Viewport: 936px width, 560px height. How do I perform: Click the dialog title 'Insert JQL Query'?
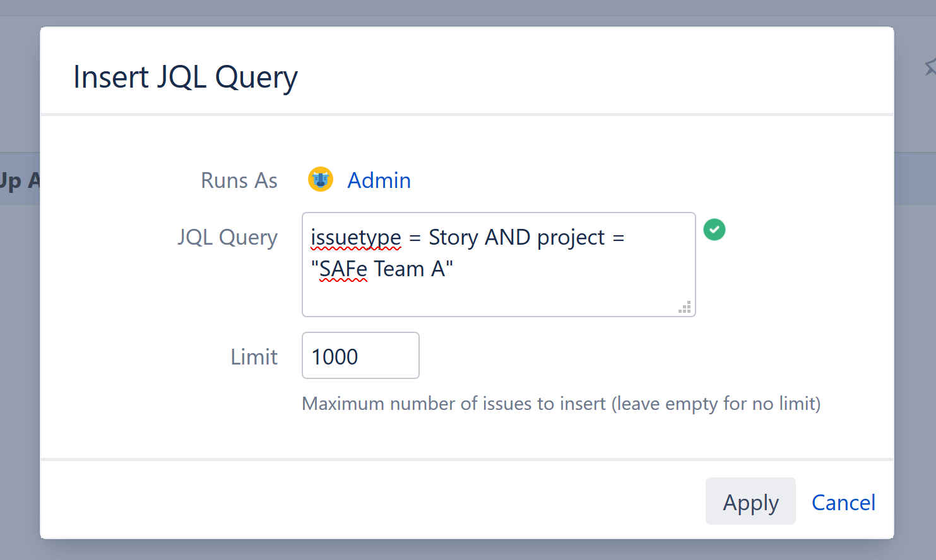click(x=185, y=76)
